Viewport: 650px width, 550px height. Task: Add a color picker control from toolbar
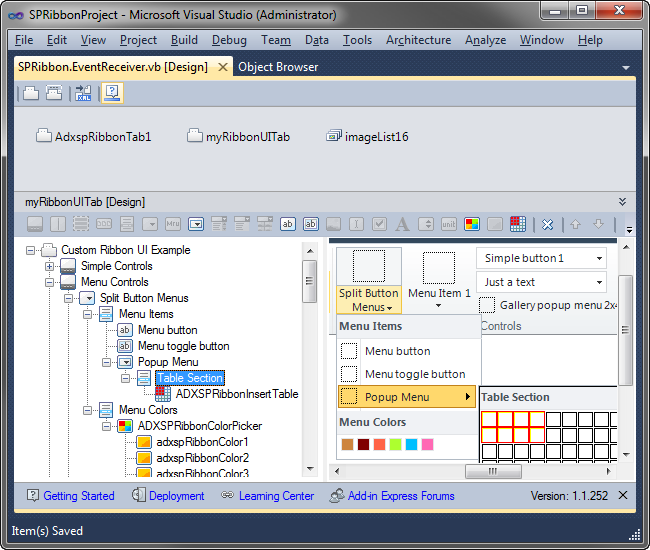472,224
